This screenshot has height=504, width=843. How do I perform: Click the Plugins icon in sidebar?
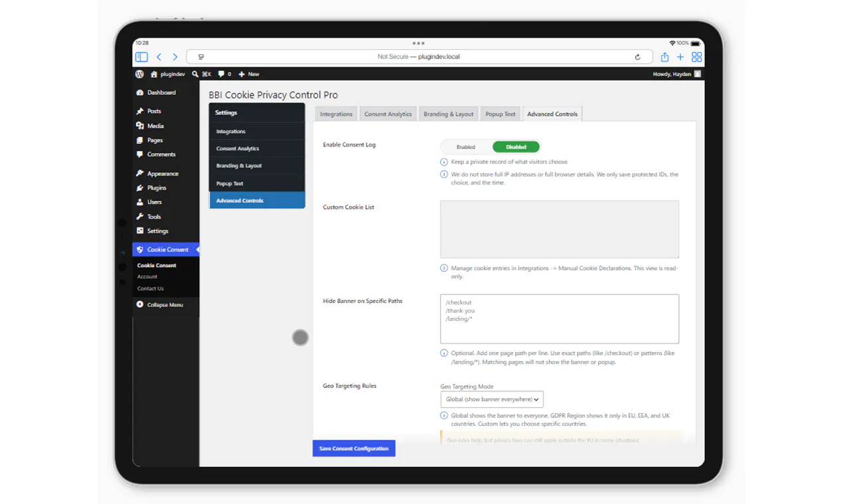tap(139, 188)
